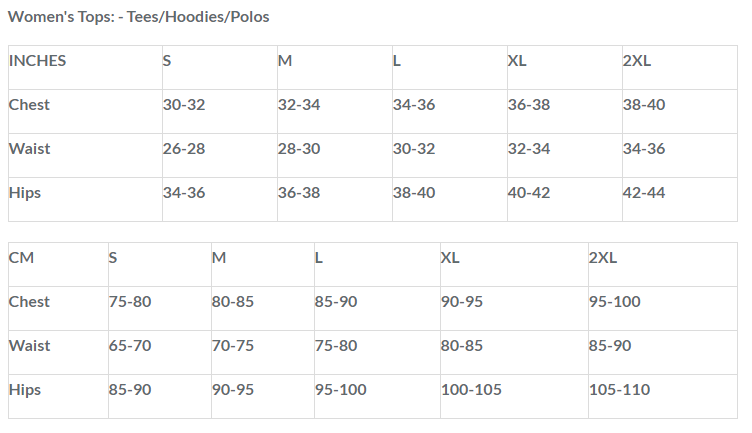Click the cm waist M value 70-75

tap(233, 346)
